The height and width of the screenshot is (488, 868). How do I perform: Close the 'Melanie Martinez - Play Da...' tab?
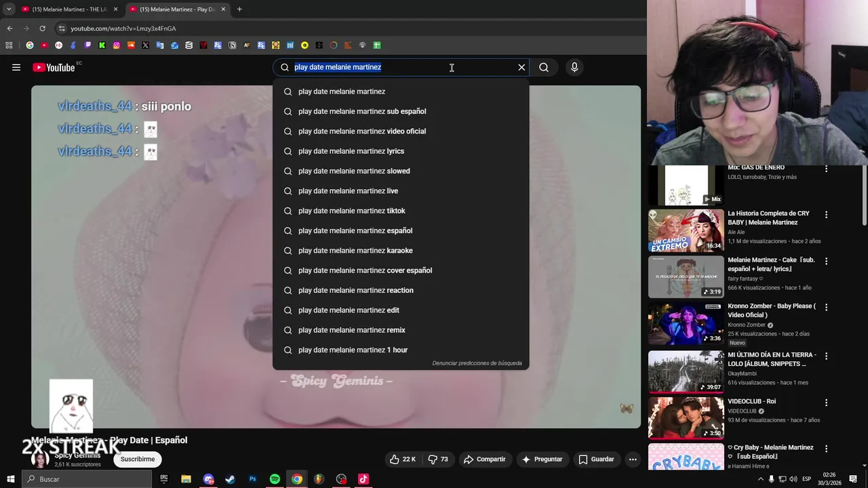[223, 9]
